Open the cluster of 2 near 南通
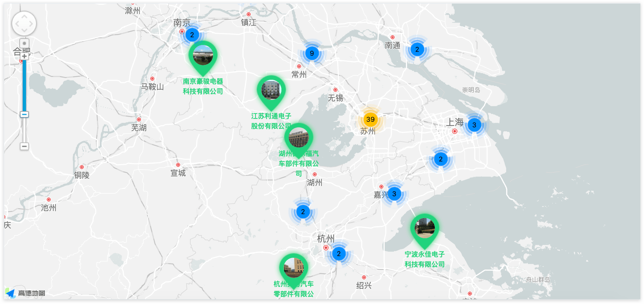Viewport: 644px width, 304px height. pos(417,49)
